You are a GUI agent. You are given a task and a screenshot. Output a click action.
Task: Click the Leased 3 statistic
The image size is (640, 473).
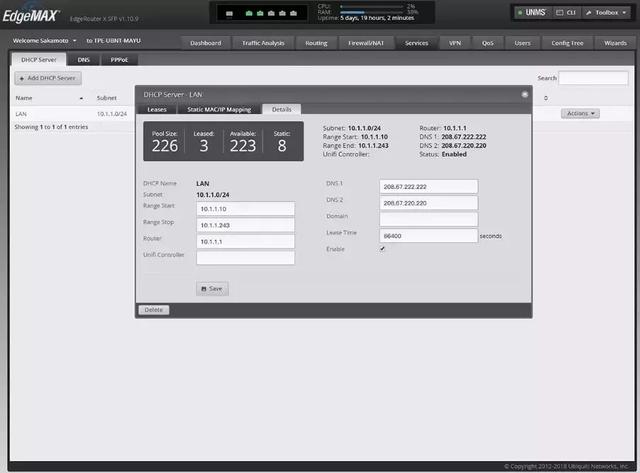tap(204, 142)
